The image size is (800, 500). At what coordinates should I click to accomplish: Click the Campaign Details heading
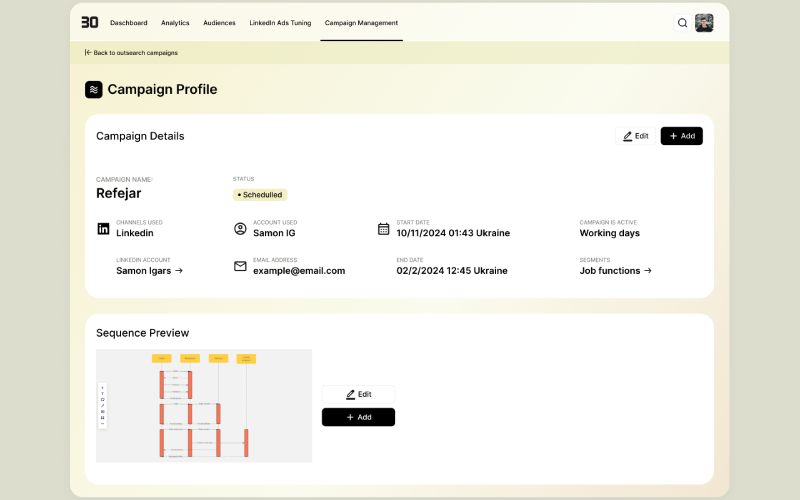pos(140,136)
